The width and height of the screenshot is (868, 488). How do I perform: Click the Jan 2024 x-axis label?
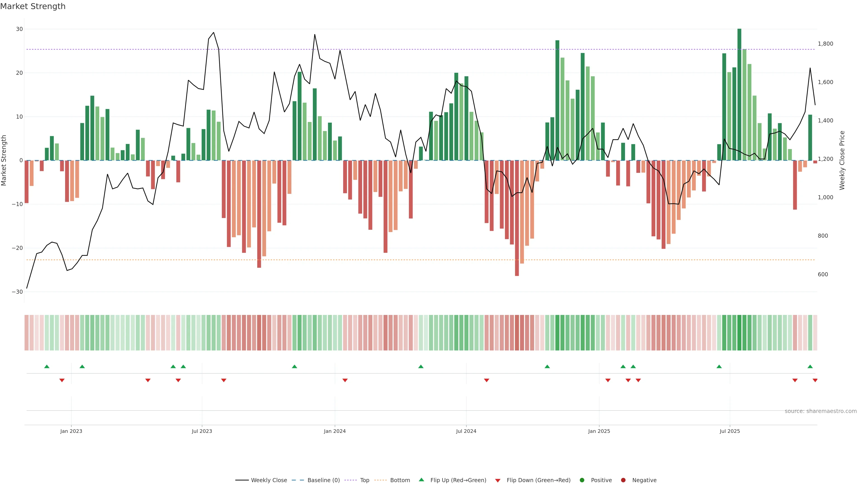[335, 431]
